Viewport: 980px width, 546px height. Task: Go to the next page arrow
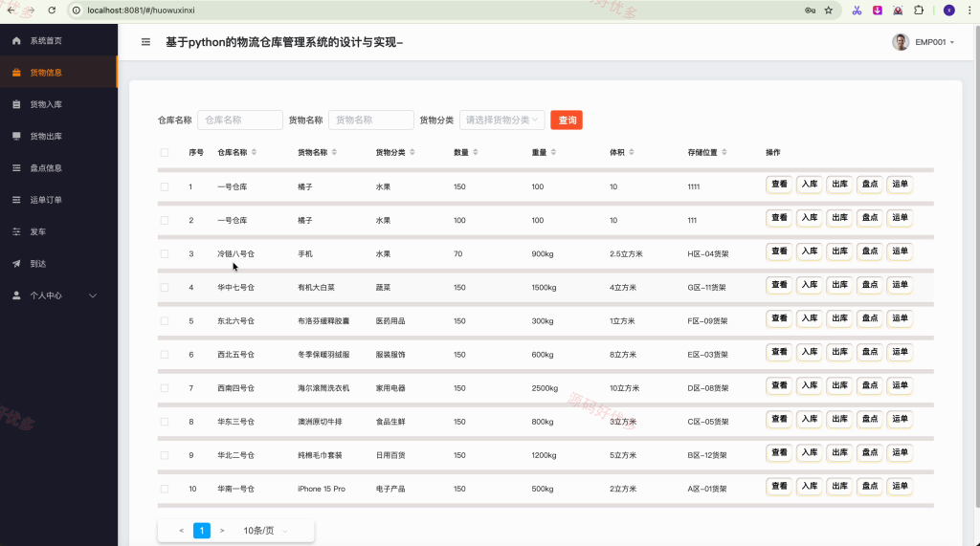pos(222,531)
